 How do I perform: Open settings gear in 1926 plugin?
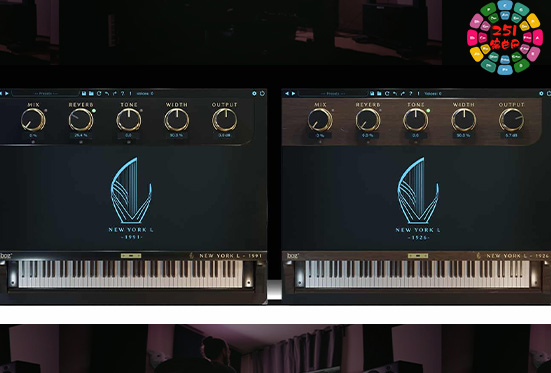click(x=541, y=94)
